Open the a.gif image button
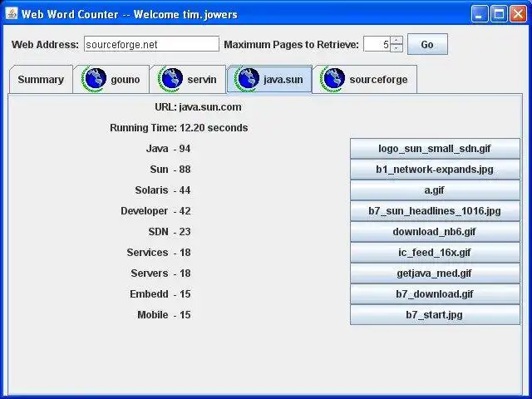The image size is (532, 399). [435, 190]
